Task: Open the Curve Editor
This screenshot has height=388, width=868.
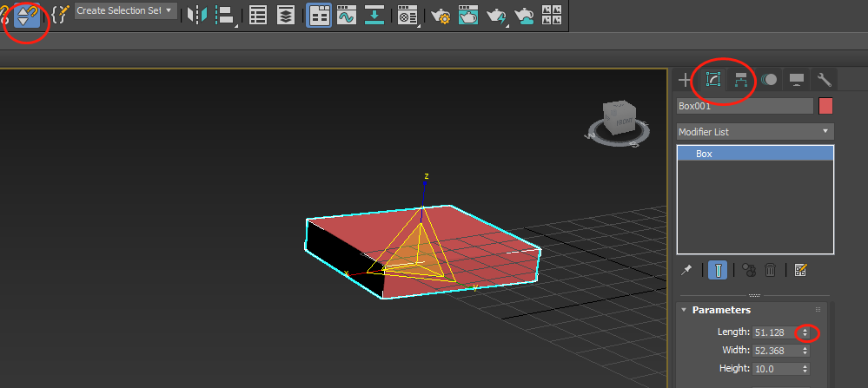Action: point(347,16)
